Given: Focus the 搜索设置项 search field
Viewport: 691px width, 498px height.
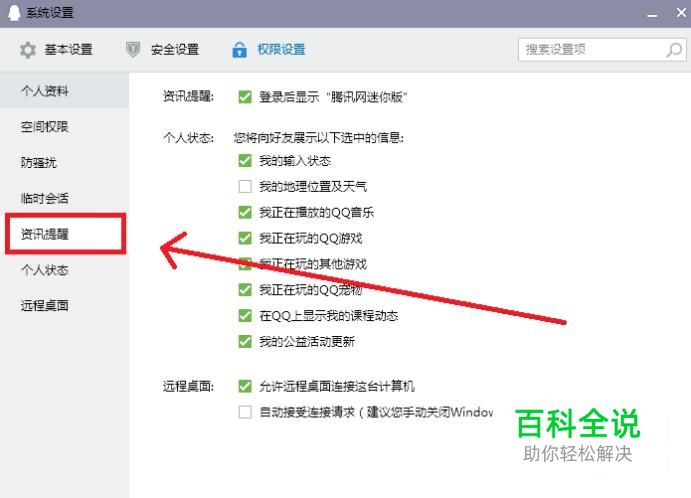Looking at the screenshot, I should coord(602,49).
